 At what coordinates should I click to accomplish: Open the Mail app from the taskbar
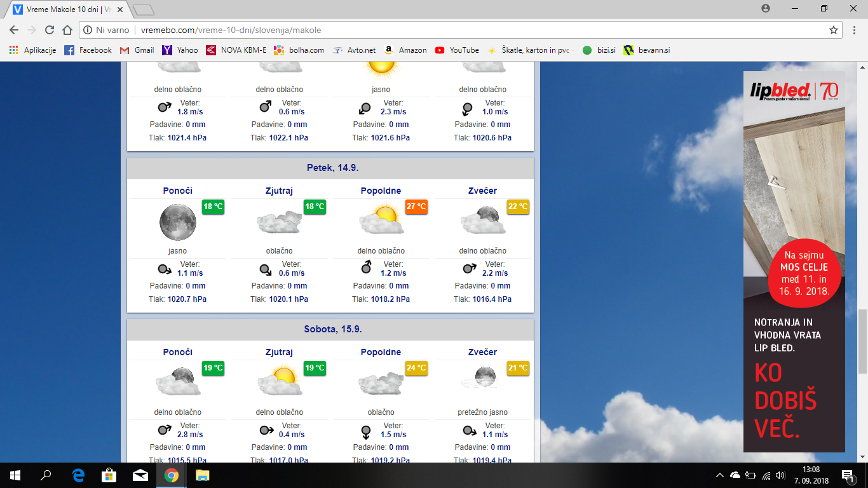(x=140, y=475)
